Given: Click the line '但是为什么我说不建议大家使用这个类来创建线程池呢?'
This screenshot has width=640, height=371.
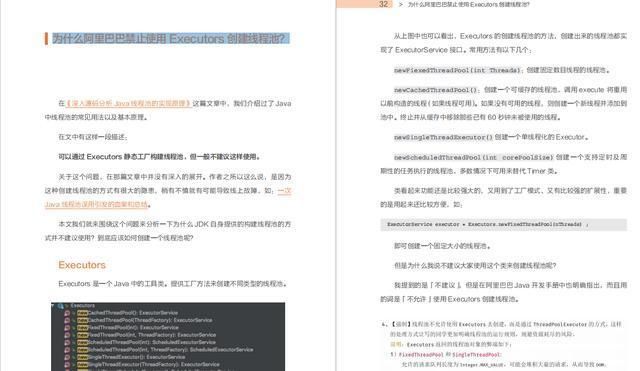Looking at the screenshot, I should point(475,266).
